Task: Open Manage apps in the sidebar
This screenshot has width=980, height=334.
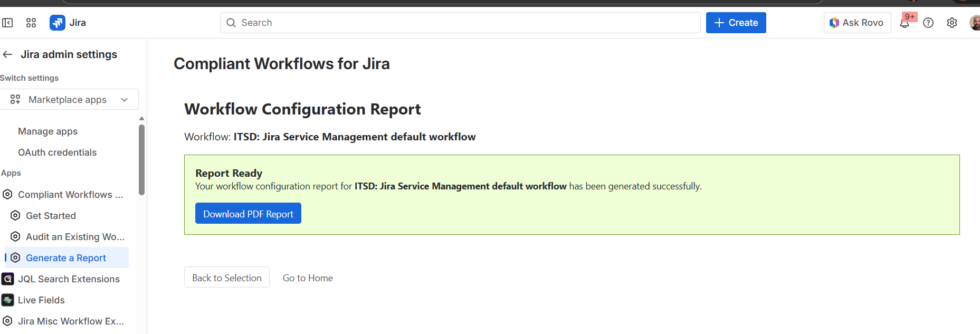Action: 47,131
